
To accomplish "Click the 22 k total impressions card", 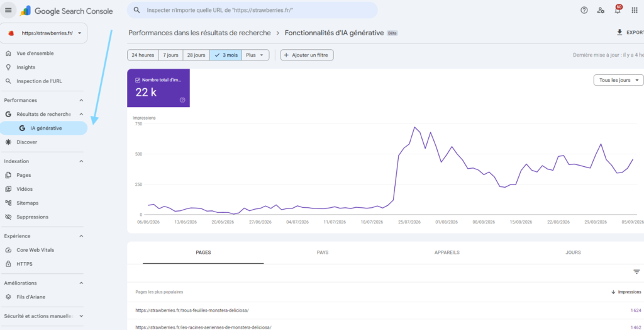I will pyautogui.click(x=158, y=88).
